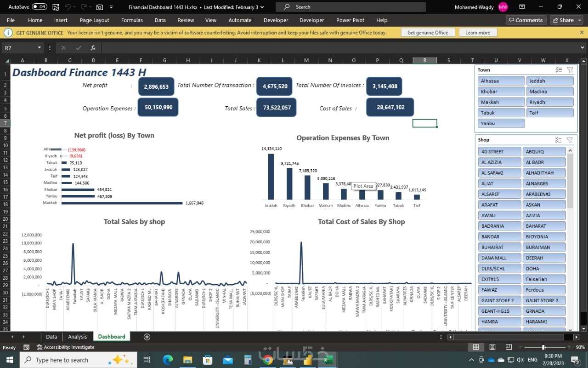
Task: Open the File menu
Action: 11,20
